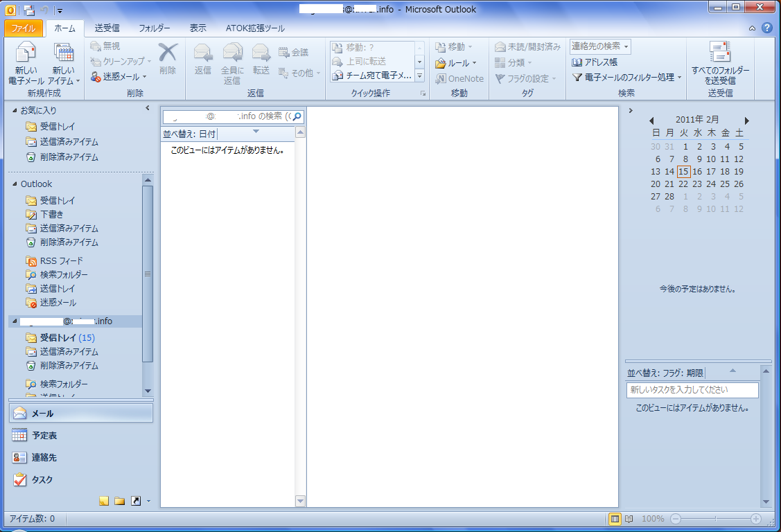
Task: Toggle normal view button in status bar
Action: click(615, 519)
